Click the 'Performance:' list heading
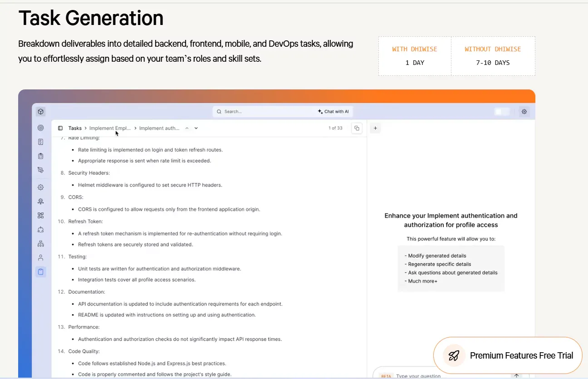This screenshot has width=588, height=379. 84,327
